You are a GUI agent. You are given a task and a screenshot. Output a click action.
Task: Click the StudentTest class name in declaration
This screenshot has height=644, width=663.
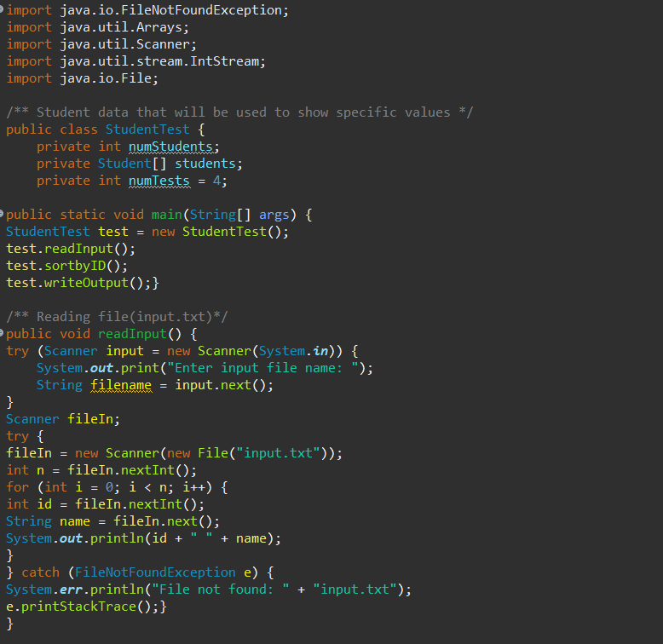click(x=147, y=129)
